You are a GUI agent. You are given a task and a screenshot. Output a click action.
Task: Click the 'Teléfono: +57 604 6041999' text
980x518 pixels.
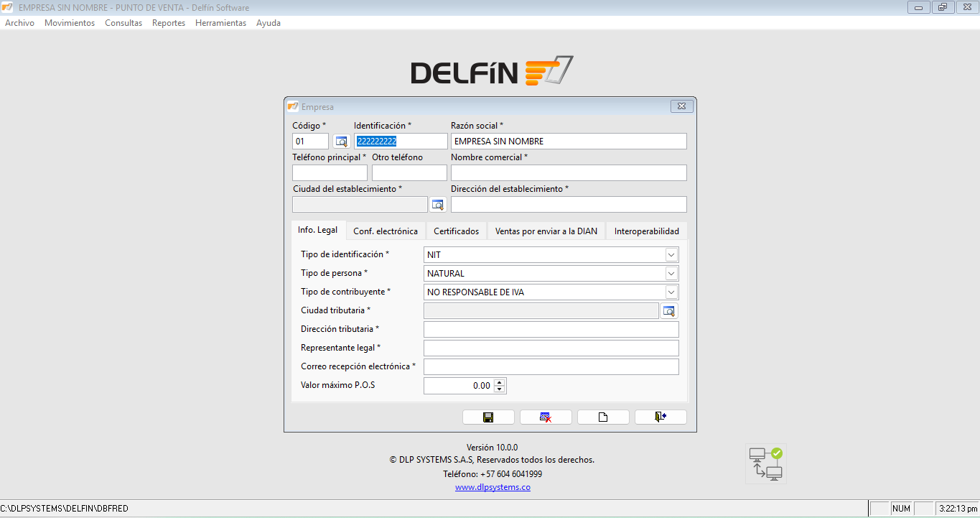coord(493,474)
